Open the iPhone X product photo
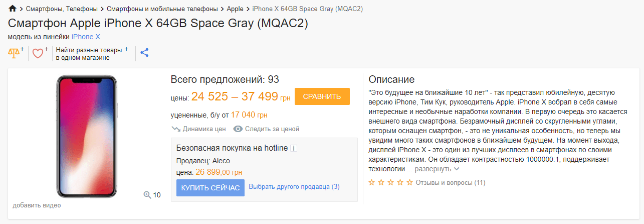The width and height of the screenshot is (644, 224). 87,136
